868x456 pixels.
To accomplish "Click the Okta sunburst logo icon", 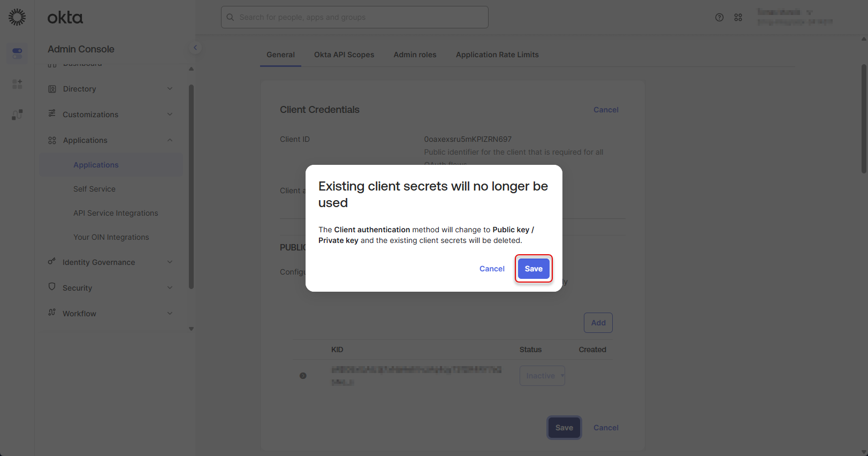I will click(17, 17).
